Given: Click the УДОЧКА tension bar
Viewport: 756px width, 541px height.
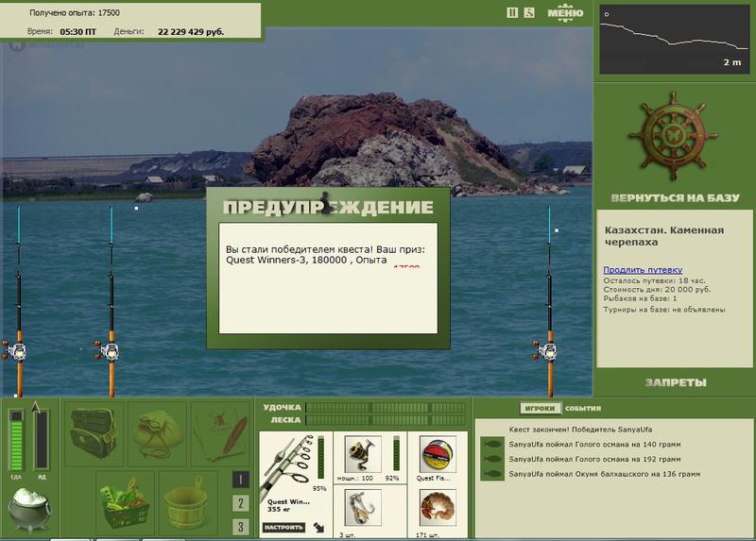Looking at the screenshot, I should 387,408.
